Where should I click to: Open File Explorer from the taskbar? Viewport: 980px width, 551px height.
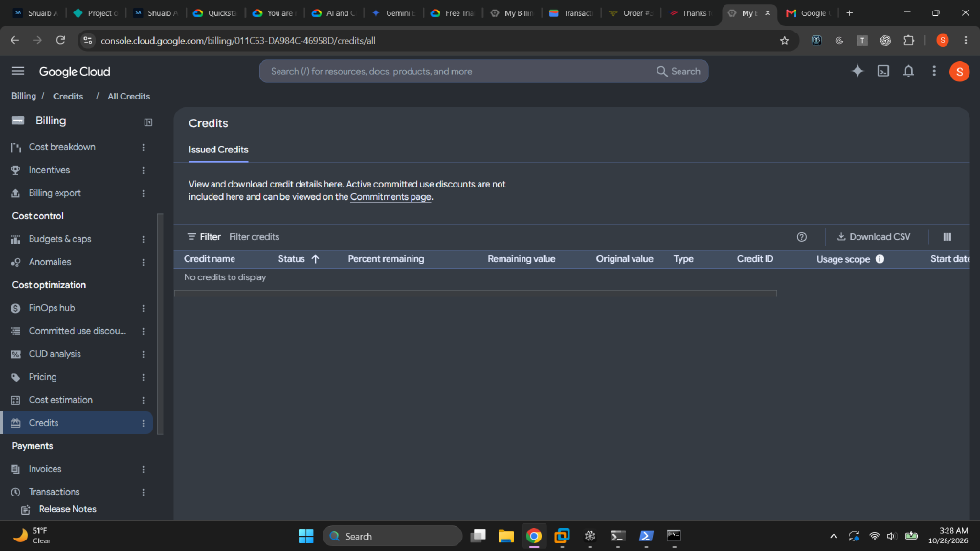point(505,536)
